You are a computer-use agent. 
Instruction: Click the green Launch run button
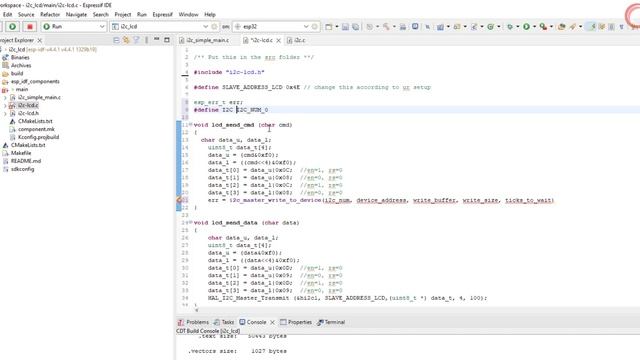tap(13, 27)
